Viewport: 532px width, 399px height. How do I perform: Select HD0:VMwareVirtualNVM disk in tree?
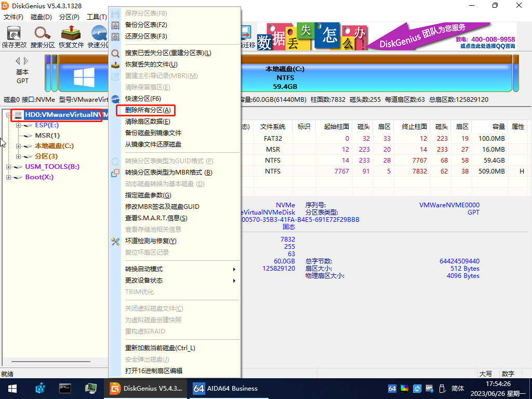pos(66,115)
